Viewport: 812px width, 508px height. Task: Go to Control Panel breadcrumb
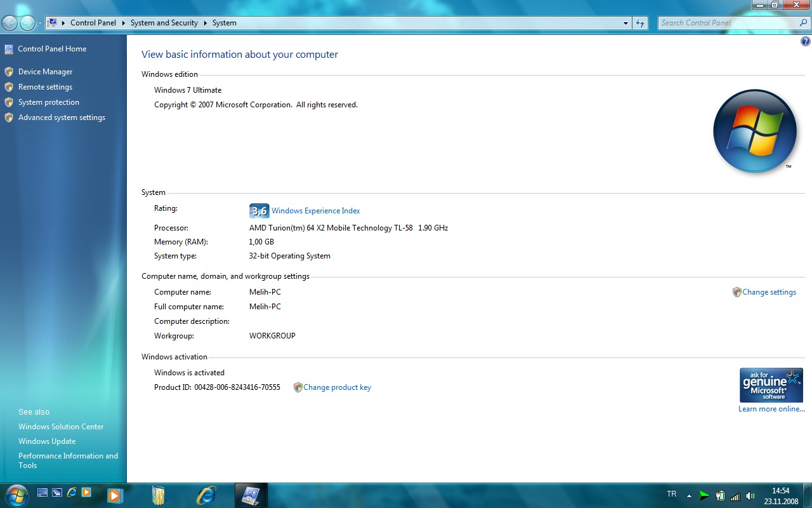pyautogui.click(x=93, y=23)
